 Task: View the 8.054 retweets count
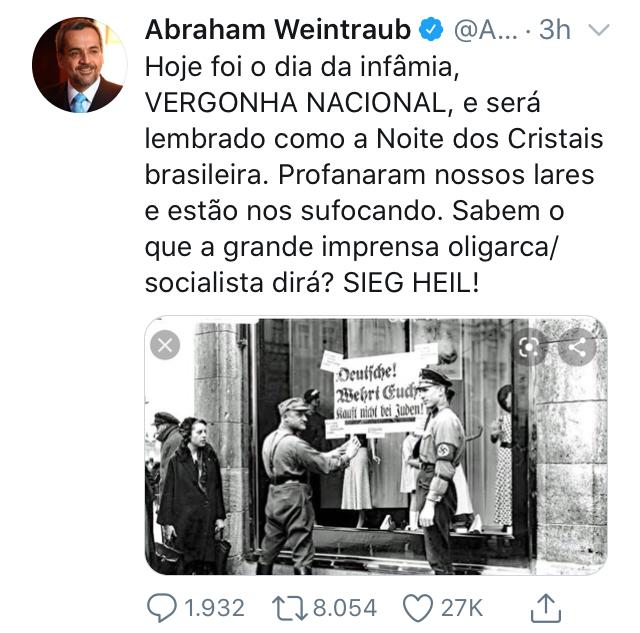pos(345,608)
